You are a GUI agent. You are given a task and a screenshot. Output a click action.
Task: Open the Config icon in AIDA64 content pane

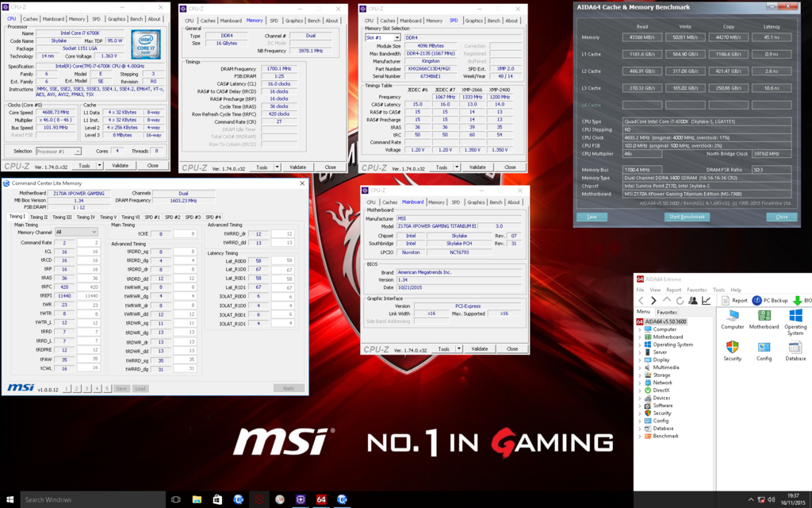coord(764,351)
